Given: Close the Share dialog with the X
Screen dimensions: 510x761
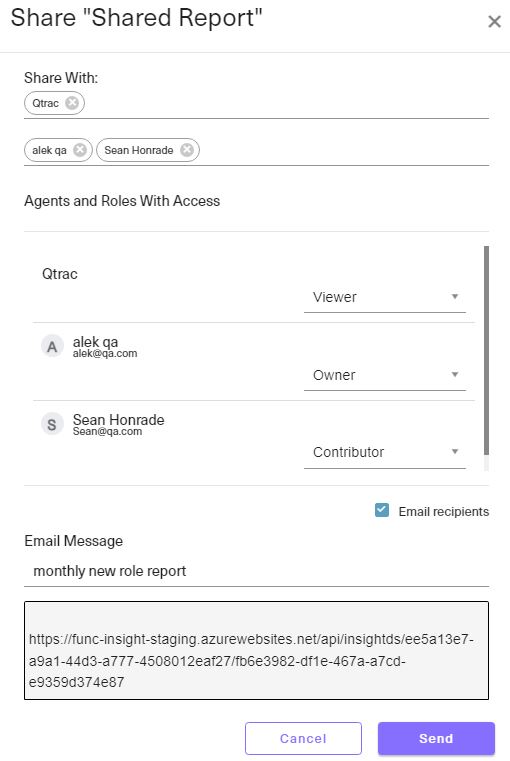Looking at the screenshot, I should [x=494, y=21].
